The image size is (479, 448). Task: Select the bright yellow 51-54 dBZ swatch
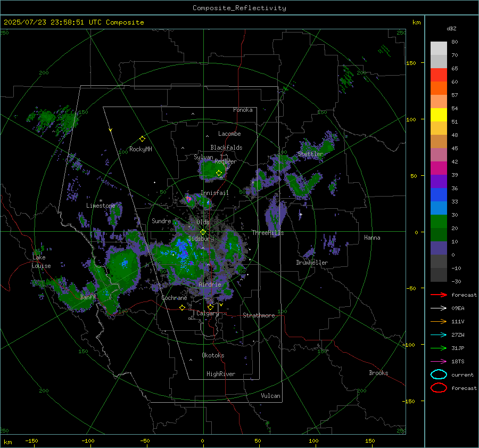pyautogui.click(x=439, y=115)
